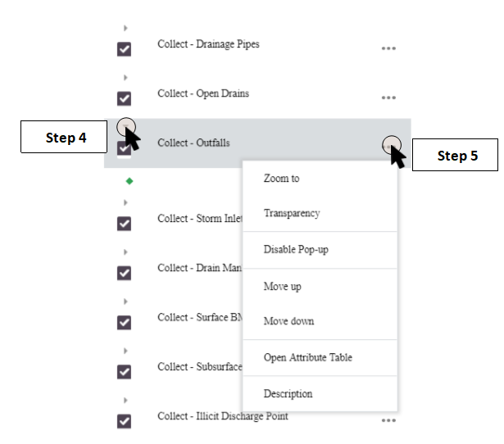Collapse the Collect - Outfalls legend arrow
Screen dimensions: 504x444
pos(125,126)
